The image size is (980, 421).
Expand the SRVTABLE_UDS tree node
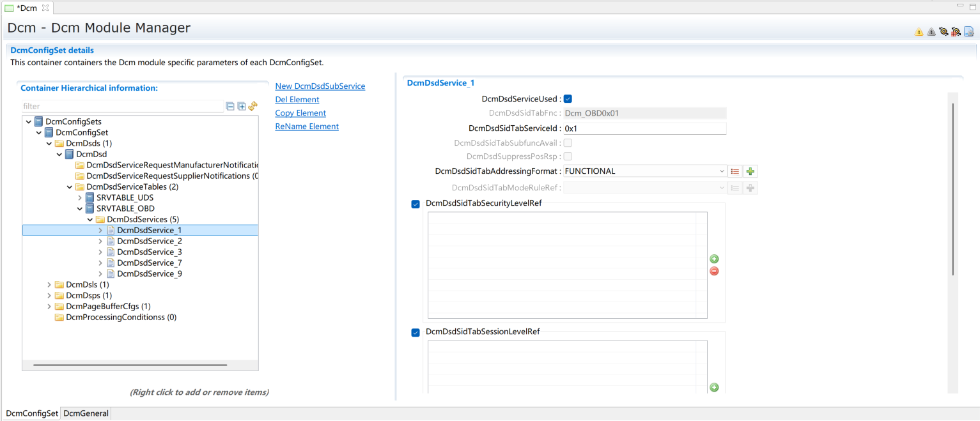click(x=80, y=198)
